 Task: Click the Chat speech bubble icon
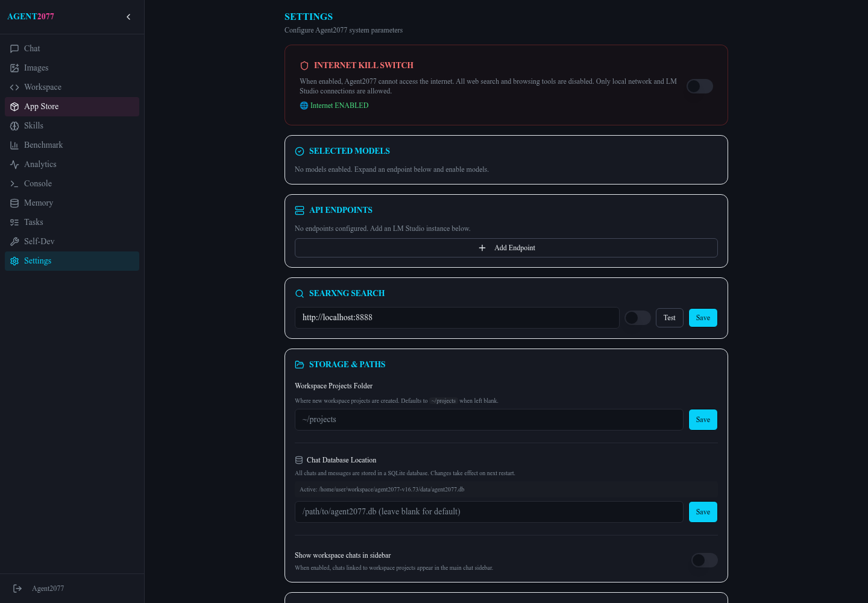click(x=14, y=49)
